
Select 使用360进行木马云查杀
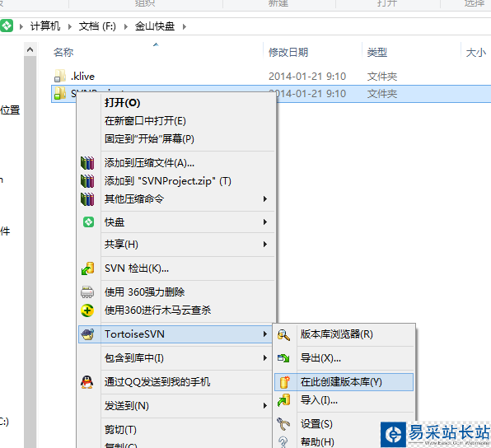coord(157,310)
